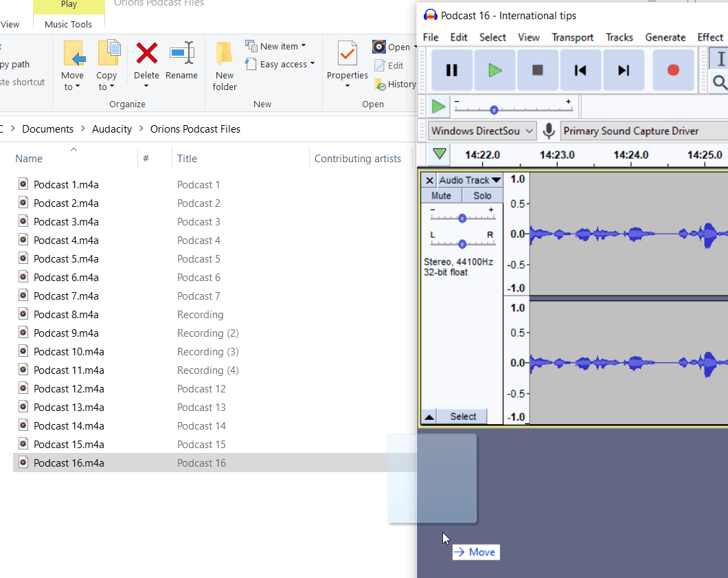
Task: Start recording with the red Record button
Action: [x=673, y=70]
